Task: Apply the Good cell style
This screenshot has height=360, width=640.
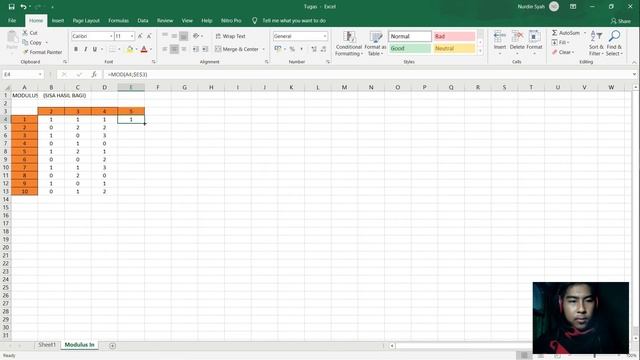Action: [410, 49]
